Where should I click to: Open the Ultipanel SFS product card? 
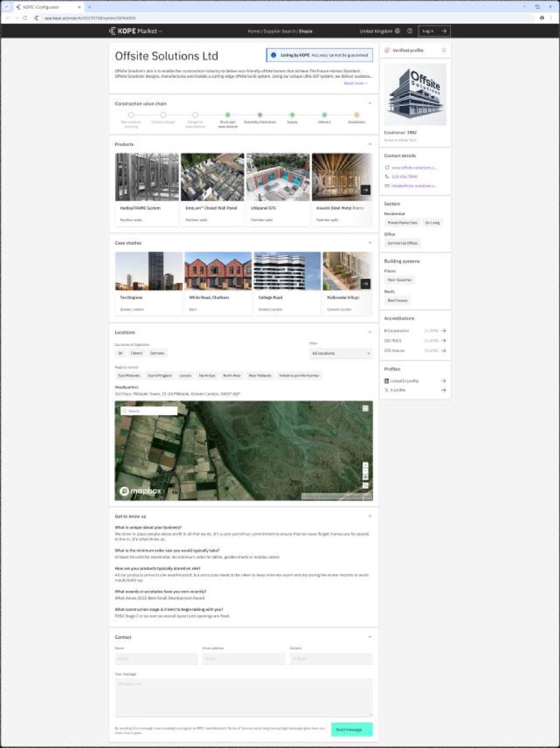point(278,189)
